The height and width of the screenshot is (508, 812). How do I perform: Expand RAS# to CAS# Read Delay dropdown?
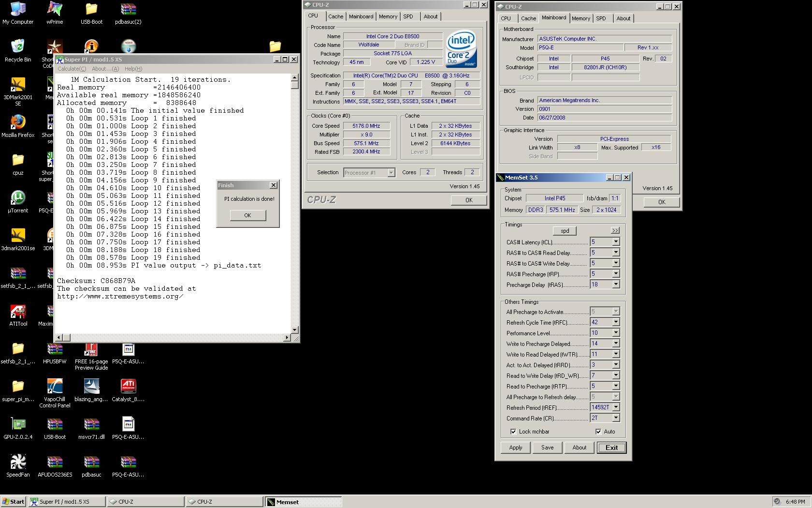coord(616,252)
